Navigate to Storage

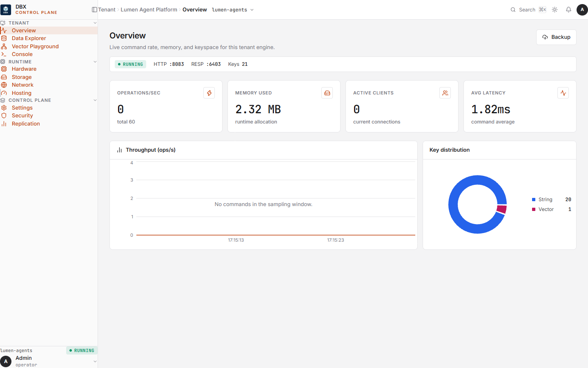coord(49,77)
